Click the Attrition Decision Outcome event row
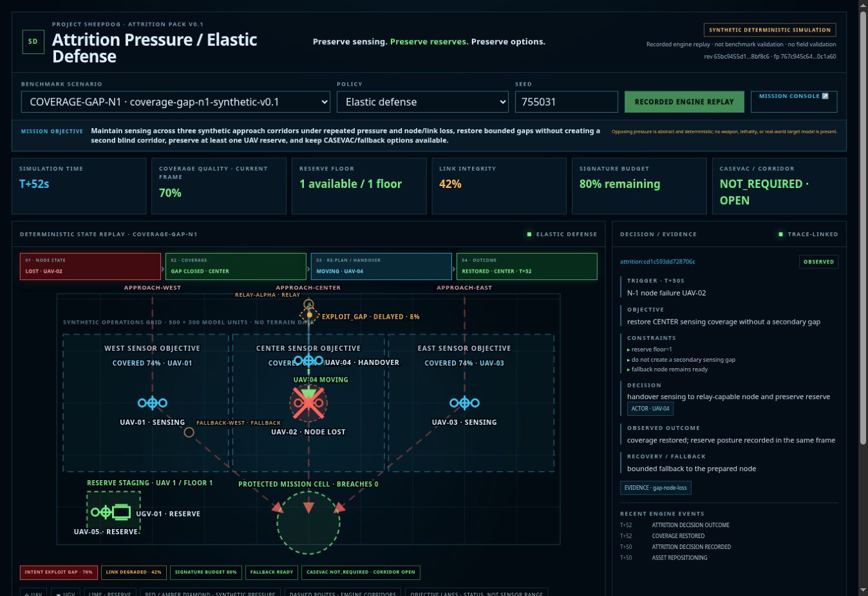Image resolution: width=868 pixels, height=596 pixels. pos(729,525)
